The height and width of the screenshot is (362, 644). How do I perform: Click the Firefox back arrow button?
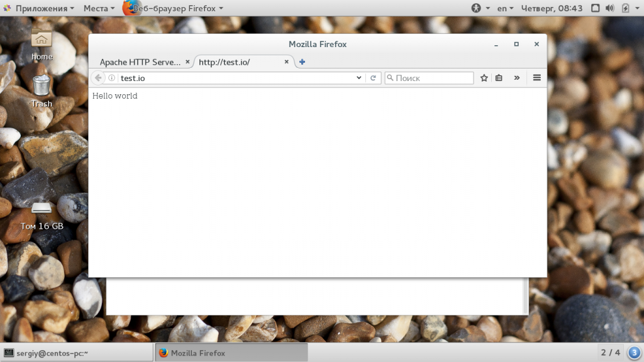click(x=98, y=77)
